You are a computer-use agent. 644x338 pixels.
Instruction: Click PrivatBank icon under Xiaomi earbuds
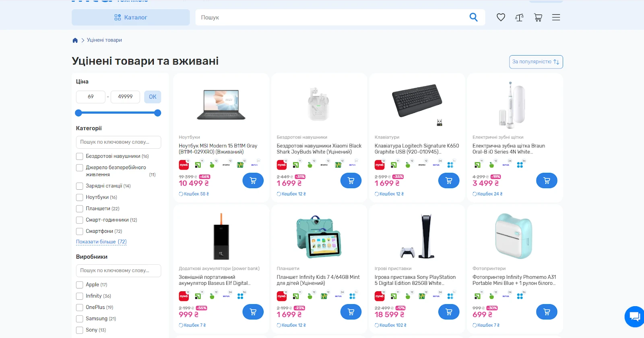click(296, 165)
